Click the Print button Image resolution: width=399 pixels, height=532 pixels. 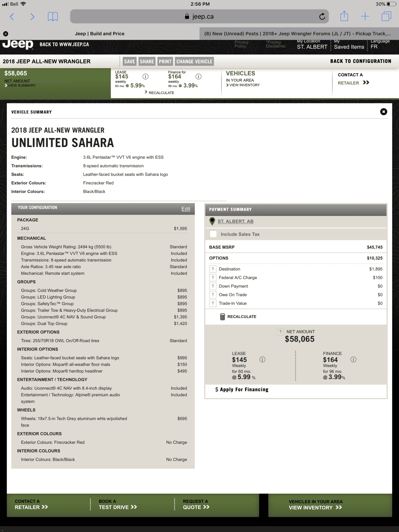click(165, 62)
